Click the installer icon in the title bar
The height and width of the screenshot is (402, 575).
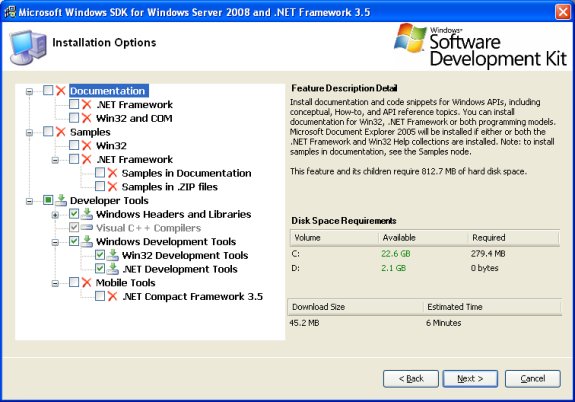pos(10,12)
